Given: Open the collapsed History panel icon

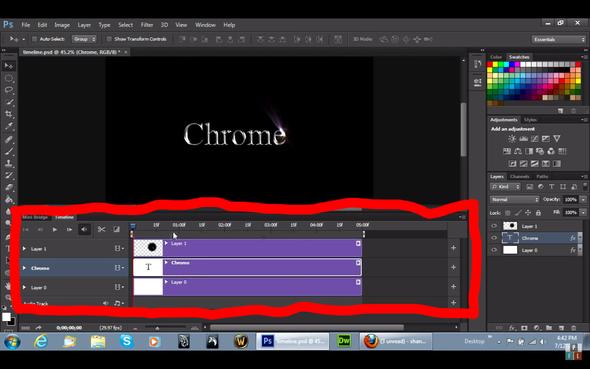Looking at the screenshot, I should click(x=477, y=64).
